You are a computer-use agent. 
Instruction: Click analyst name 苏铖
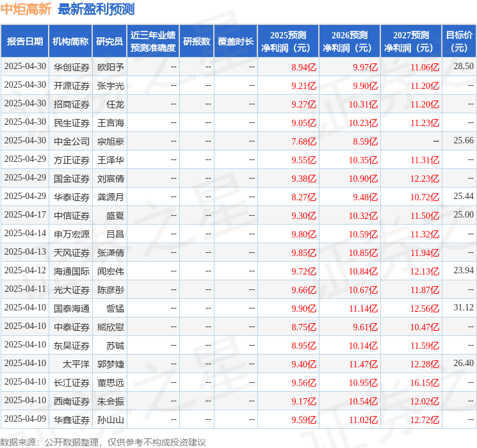(x=115, y=346)
